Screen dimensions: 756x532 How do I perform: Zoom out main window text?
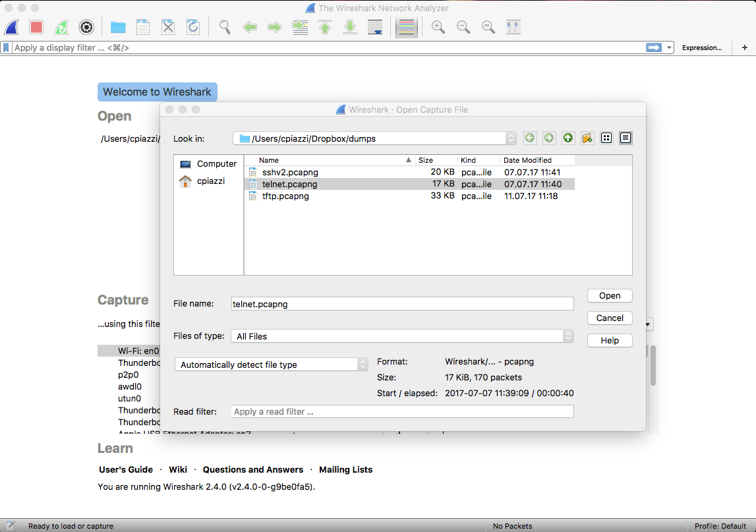tap(463, 27)
